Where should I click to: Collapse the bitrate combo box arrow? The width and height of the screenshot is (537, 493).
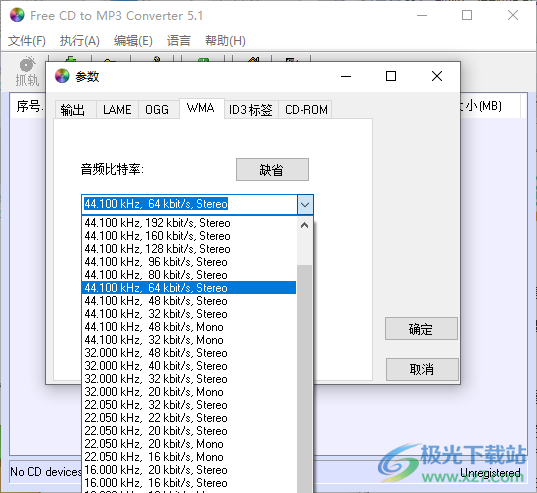click(x=305, y=205)
